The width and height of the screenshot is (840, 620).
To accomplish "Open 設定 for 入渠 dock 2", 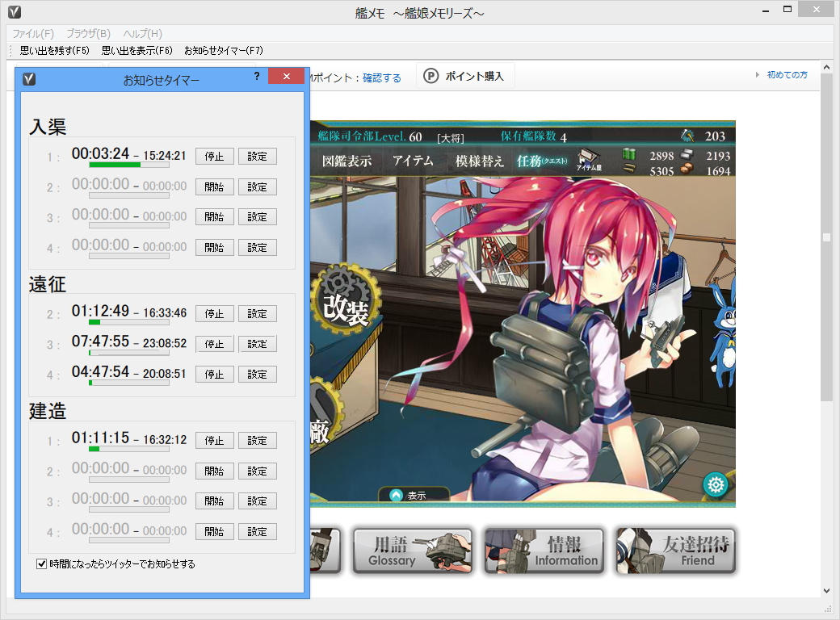I will point(257,186).
